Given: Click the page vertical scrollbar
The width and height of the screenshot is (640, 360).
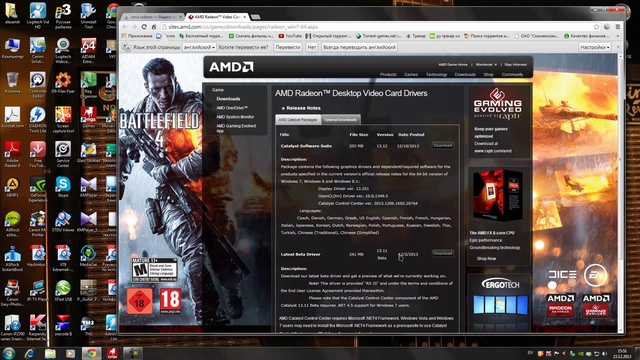Looking at the screenshot, I should click(x=621, y=192).
